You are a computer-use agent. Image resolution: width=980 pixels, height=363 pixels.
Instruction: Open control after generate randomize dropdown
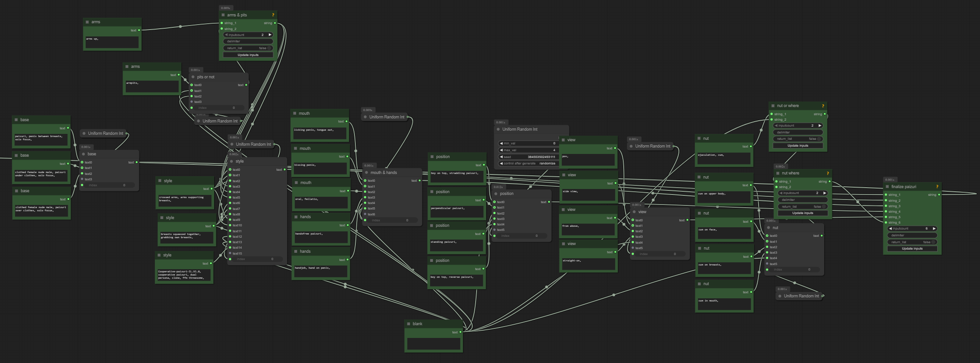coord(528,164)
